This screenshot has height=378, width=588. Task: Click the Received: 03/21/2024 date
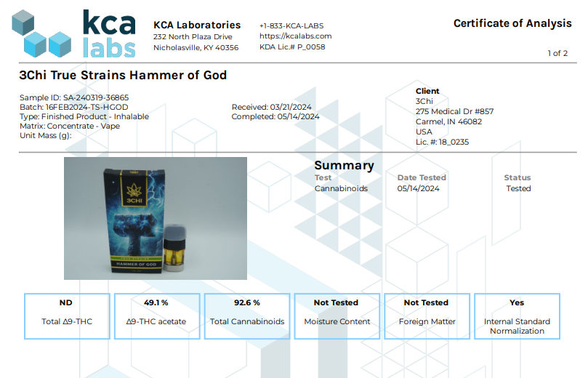pos(272,108)
